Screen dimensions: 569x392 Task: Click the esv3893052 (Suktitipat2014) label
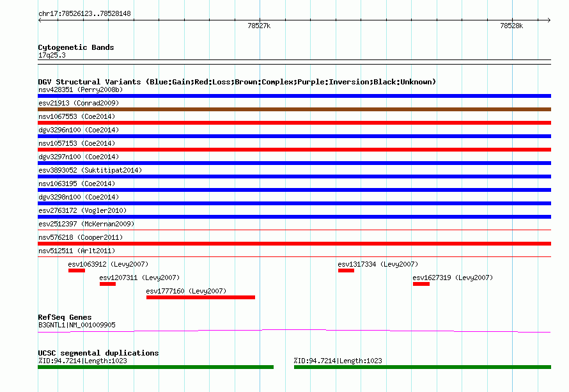pyautogui.click(x=90, y=170)
